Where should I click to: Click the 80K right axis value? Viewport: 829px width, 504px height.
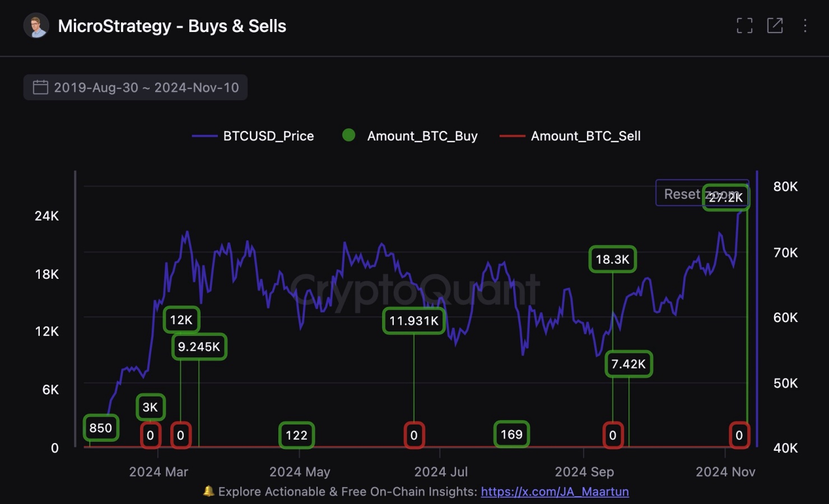coord(785,186)
